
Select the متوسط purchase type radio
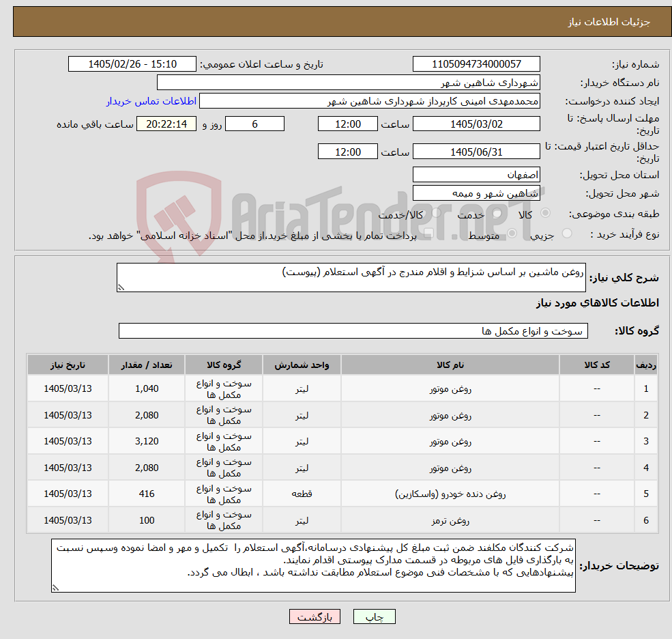[512, 233]
